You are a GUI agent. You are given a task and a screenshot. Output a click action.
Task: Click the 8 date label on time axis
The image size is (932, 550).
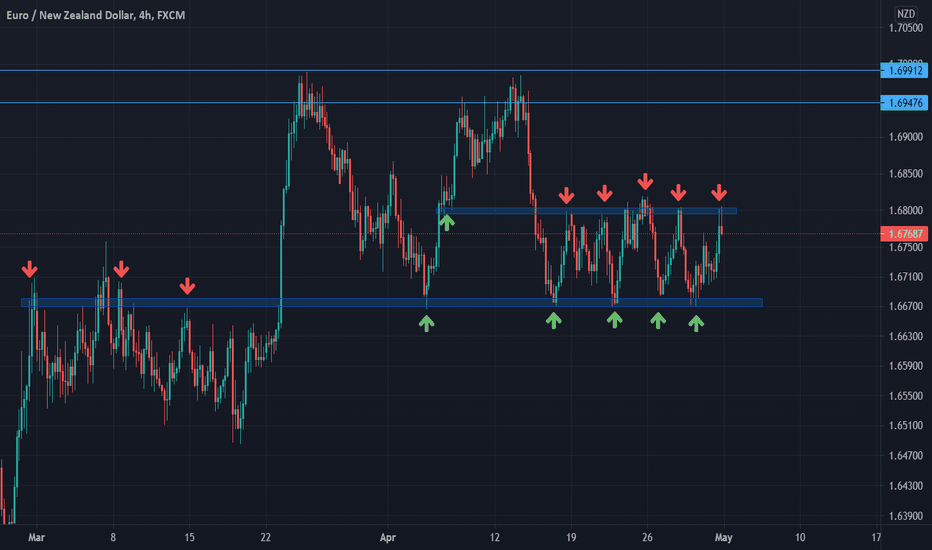click(113, 538)
